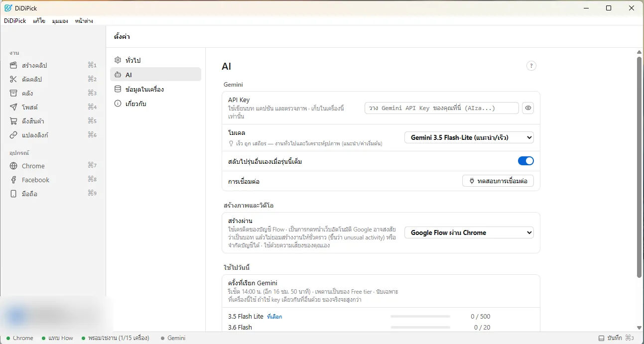Click ทดสอบการเชื่อมต่อ button
This screenshot has height=344, width=644.
tap(498, 181)
